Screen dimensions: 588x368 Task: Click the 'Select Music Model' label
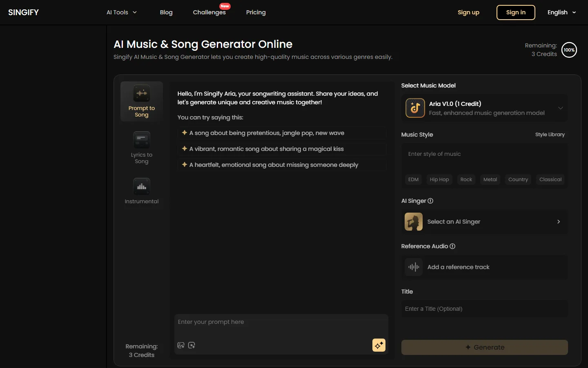point(428,85)
